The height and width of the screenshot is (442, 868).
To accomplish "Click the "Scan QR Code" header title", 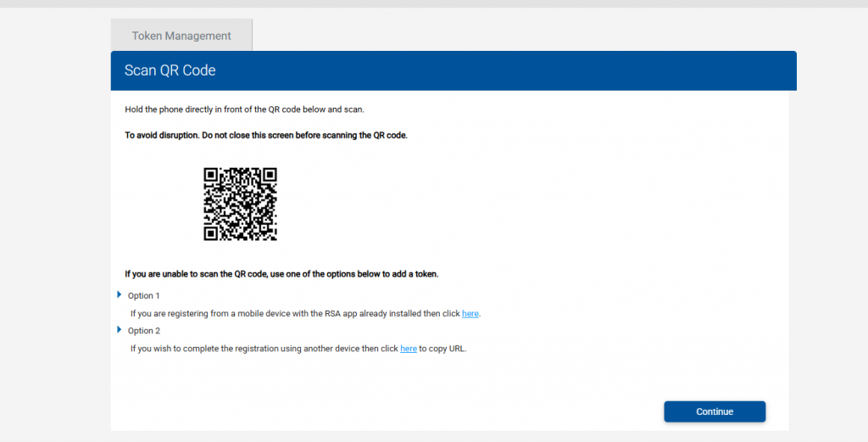I will [170, 70].
